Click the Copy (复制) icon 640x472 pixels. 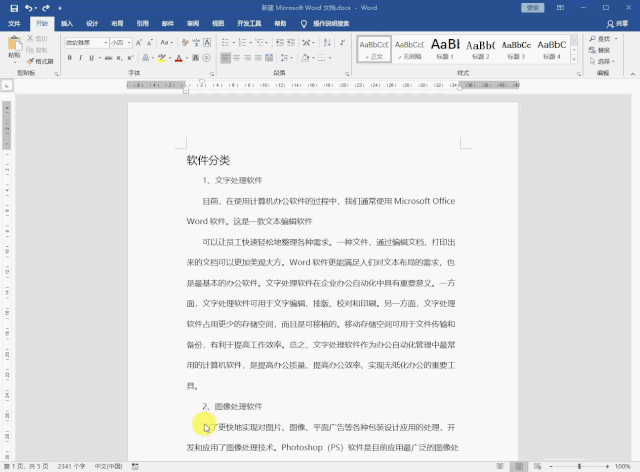coord(30,50)
